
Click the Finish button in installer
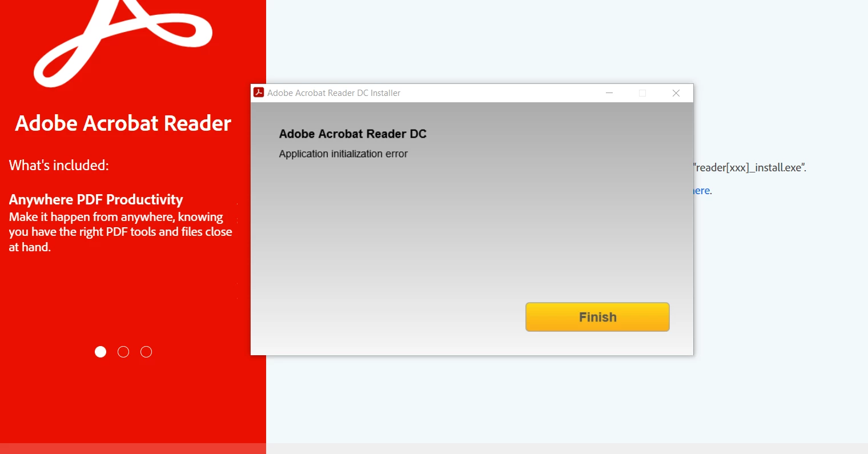coord(597,317)
